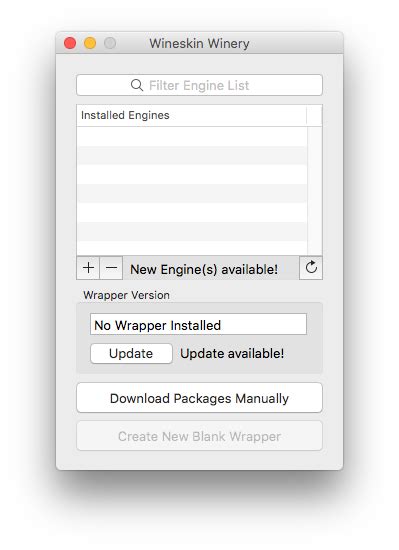The width and height of the screenshot is (399, 550).
Task: Click Create New Blank Wrapper button
Action: (x=199, y=436)
